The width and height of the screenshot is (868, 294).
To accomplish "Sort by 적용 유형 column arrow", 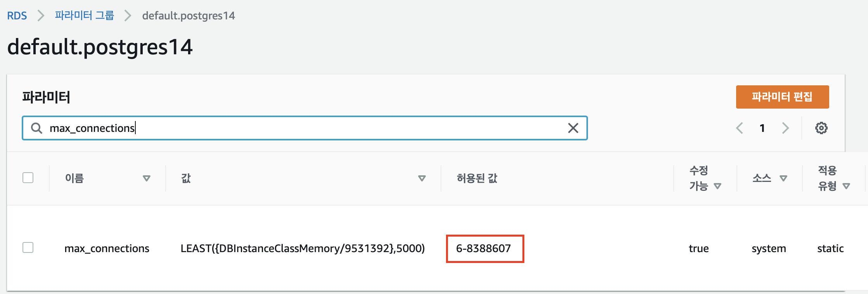I will pos(846,186).
